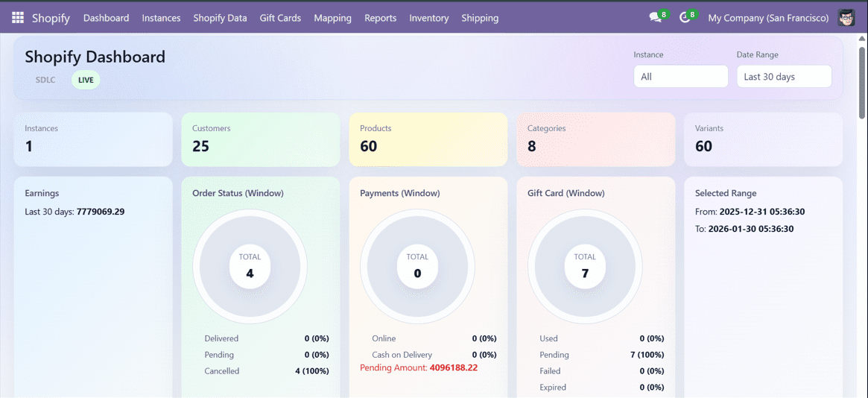Open the company switcher My Company
The height and width of the screenshot is (398, 868).
point(767,18)
